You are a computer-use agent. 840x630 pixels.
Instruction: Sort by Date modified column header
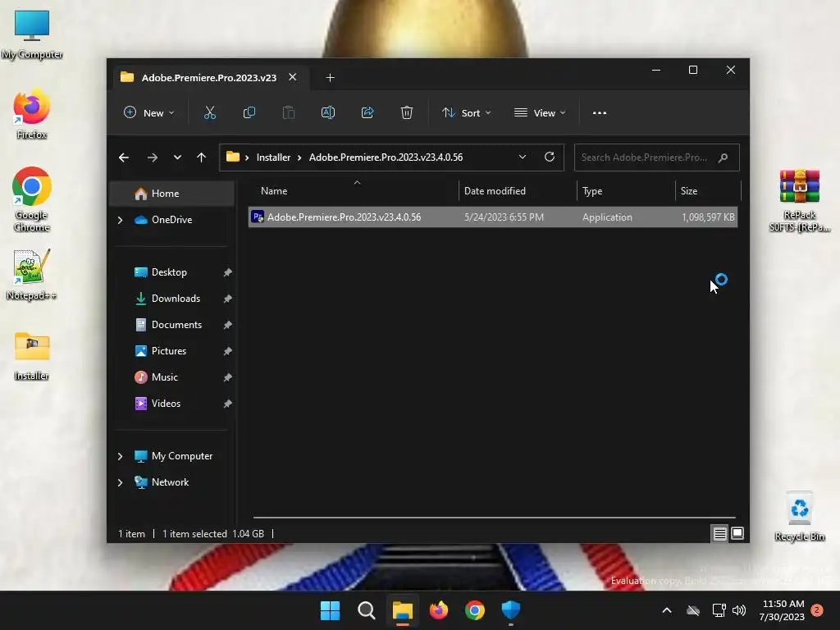tap(518, 191)
